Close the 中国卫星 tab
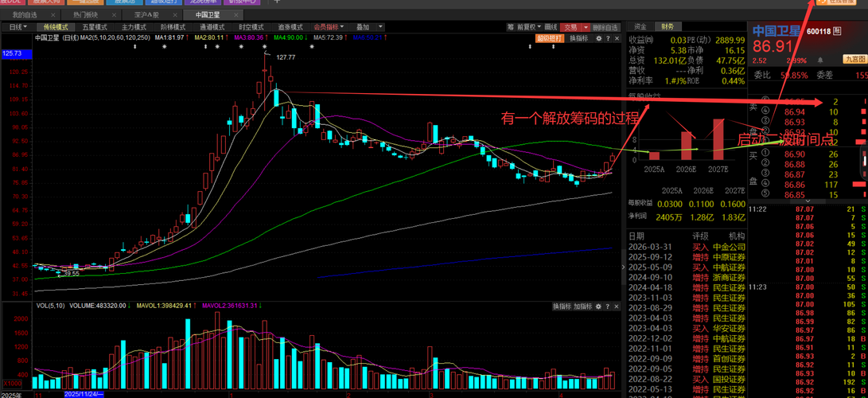 (x=235, y=14)
